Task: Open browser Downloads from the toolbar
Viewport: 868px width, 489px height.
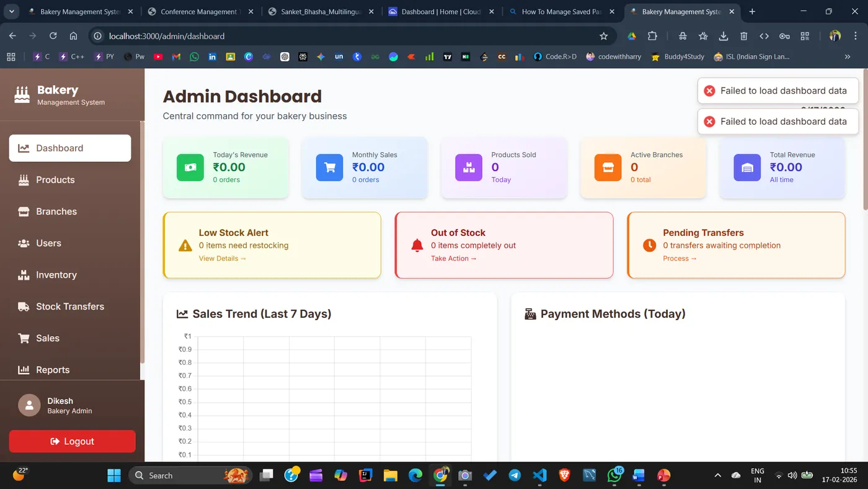Action: pos(724,36)
